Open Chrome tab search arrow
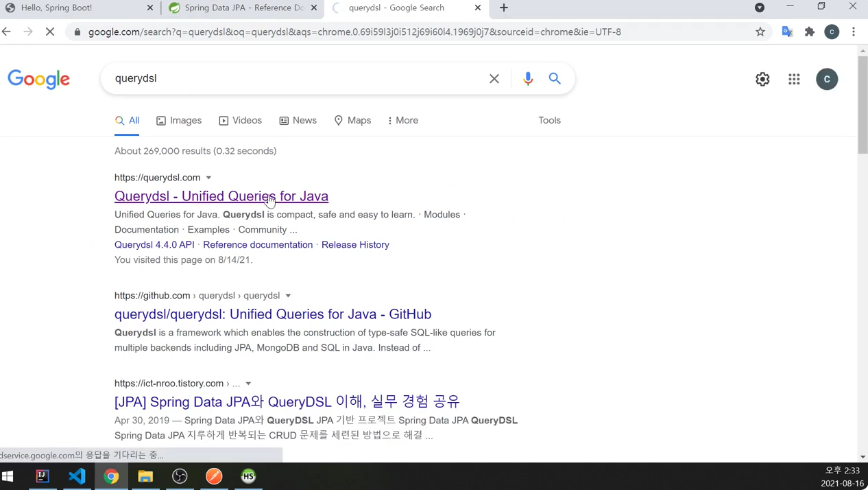This screenshot has width=868, height=492. (x=760, y=8)
